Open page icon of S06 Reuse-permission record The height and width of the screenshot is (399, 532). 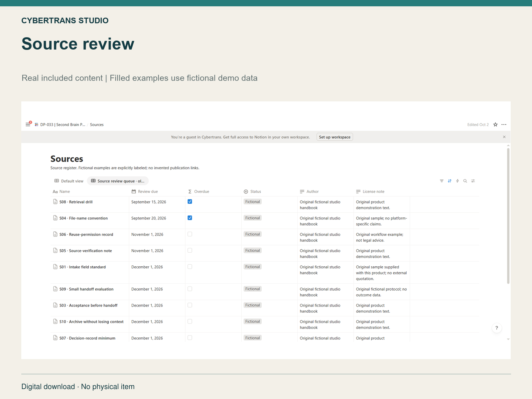pyautogui.click(x=56, y=234)
